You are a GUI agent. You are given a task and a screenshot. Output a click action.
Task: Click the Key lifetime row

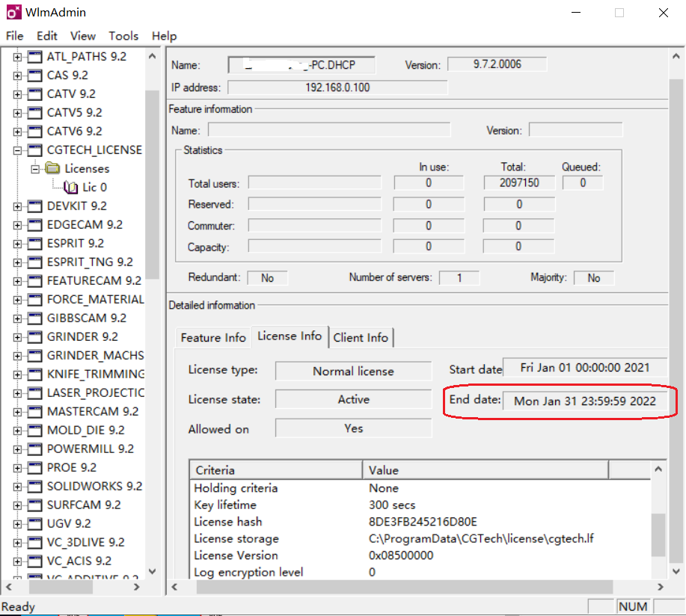(x=420, y=505)
